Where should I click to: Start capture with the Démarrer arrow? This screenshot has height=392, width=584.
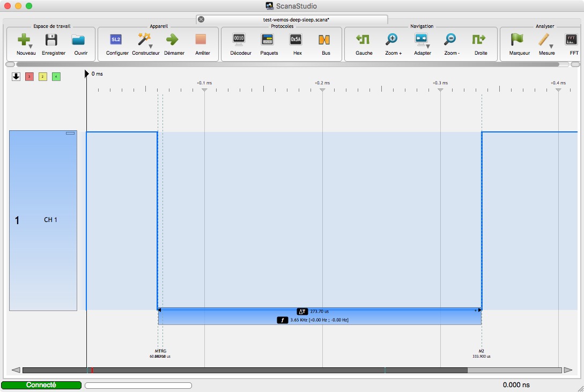point(172,40)
